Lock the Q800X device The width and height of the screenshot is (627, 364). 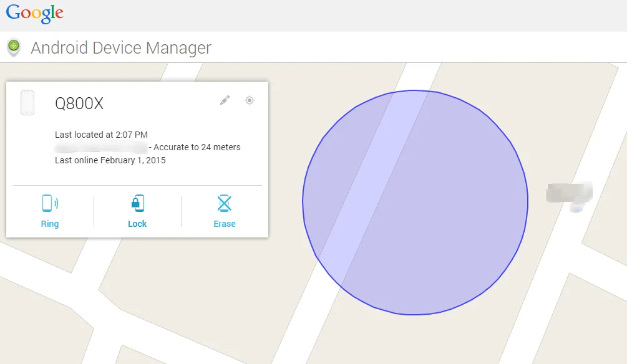(x=137, y=224)
